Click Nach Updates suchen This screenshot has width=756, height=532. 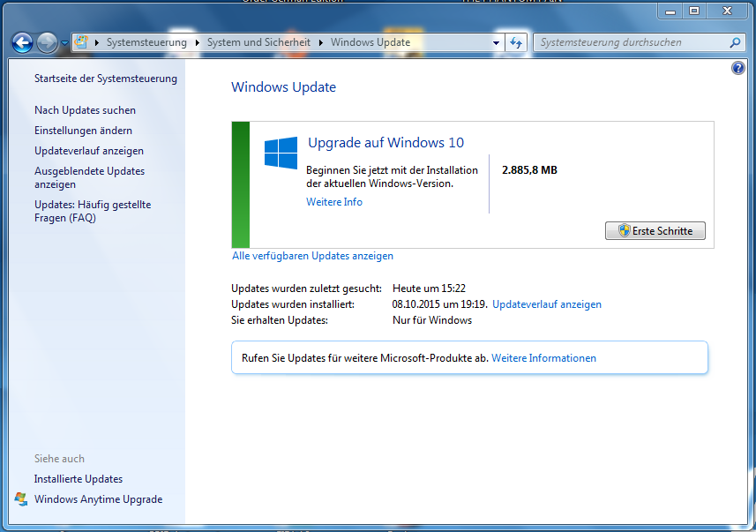[x=85, y=110]
